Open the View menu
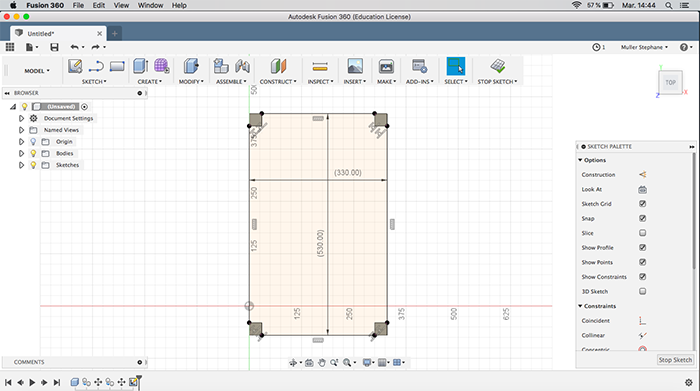The image size is (700, 391). (x=121, y=5)
